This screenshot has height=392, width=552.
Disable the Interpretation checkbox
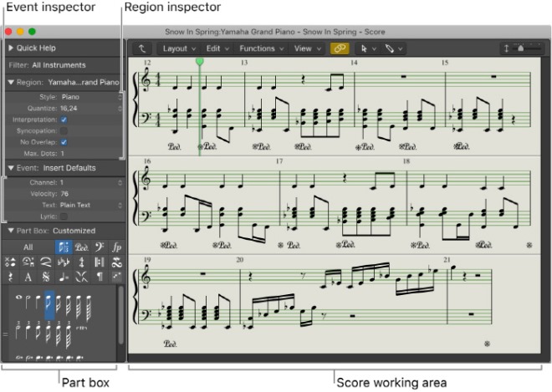pyautogui.click(x=64, y=120)
